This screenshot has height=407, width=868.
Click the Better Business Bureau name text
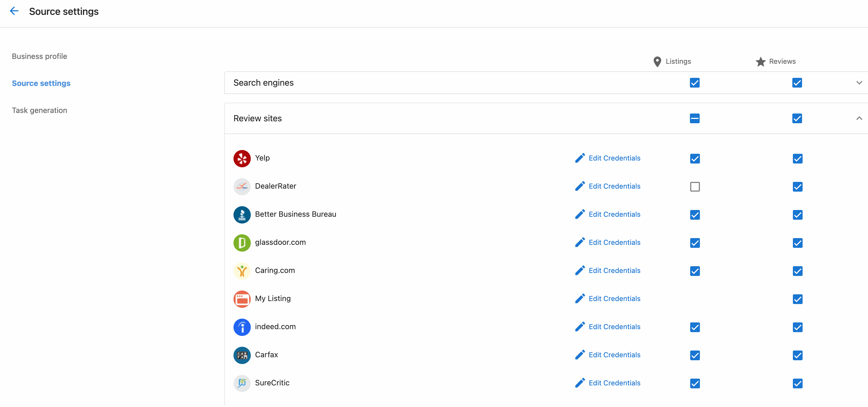pos(296,214)
